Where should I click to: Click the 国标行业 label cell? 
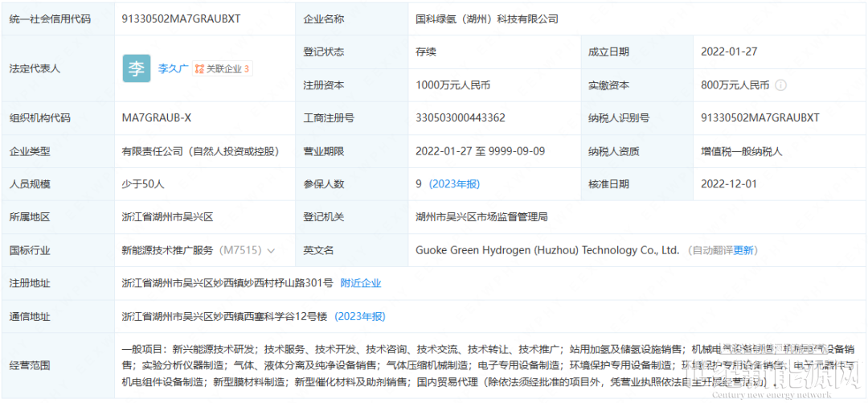point(59,250)
